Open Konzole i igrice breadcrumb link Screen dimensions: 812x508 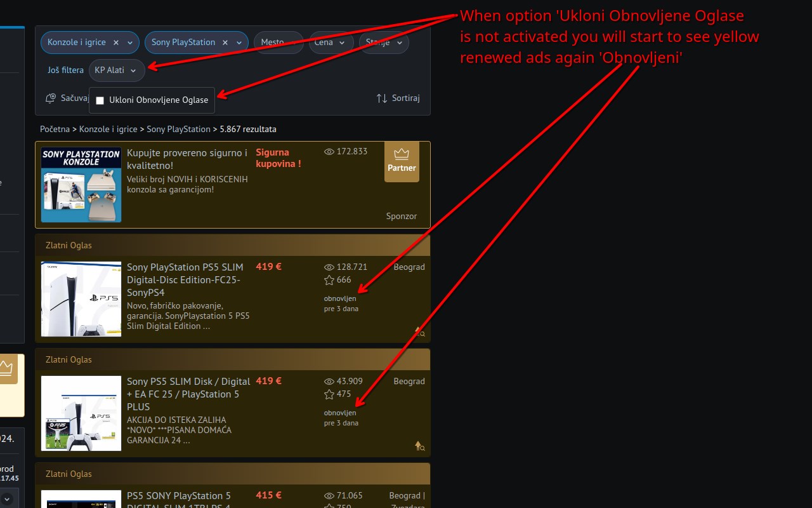click(108, 129)
